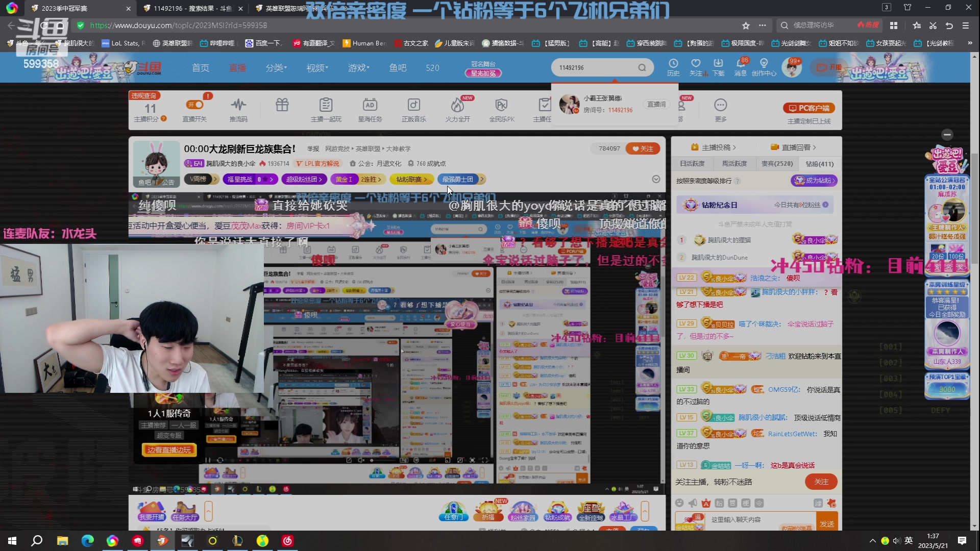The height and width of the screenshot is (551, 980).
Task: Go to 首页 in Douyu navigation
Action: click(x=200, y=68)
